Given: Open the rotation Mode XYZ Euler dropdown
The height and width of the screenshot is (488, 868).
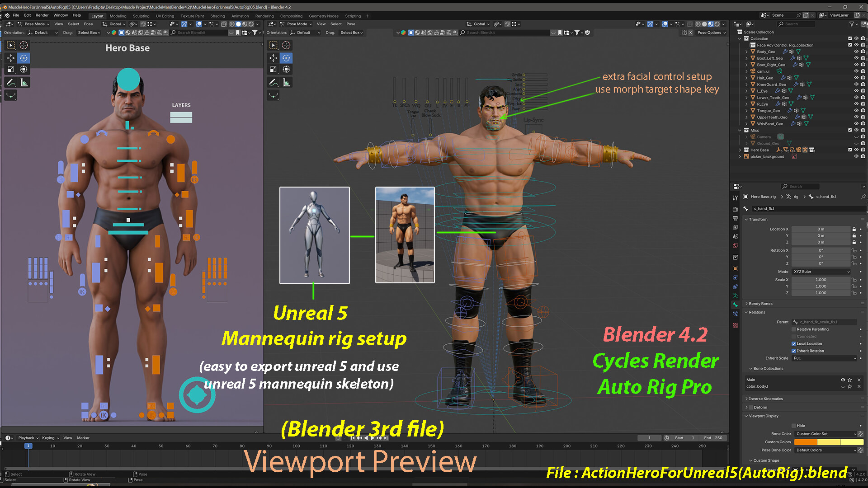Looking at the screenshot, I should 821,272.
